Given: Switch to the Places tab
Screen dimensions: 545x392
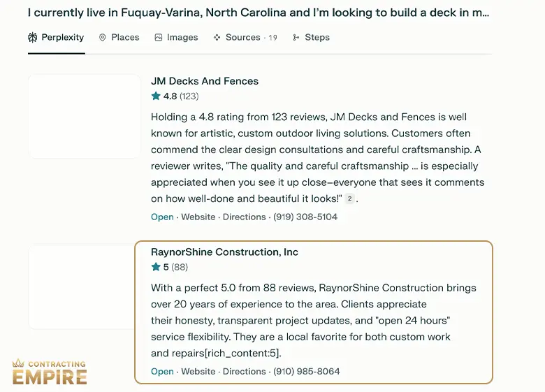Looking at the screenshot, I should coord(119,38).
